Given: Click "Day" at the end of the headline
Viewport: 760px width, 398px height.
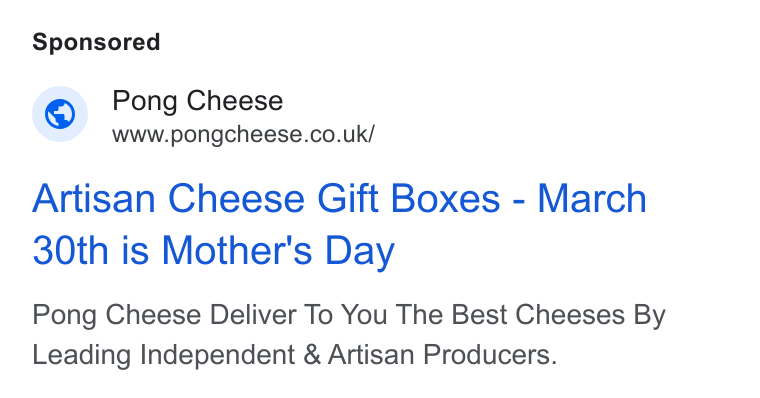Looking at the screenshot, I should (x=360, y=251).
